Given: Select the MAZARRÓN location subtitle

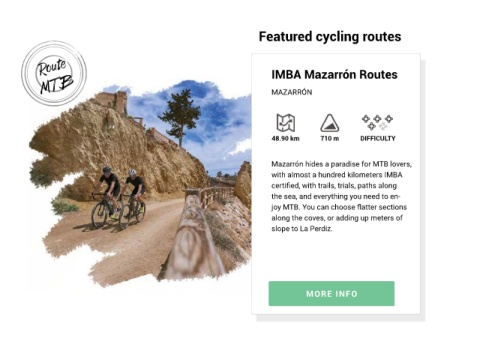Looking at the screenshot, I should (x=292, y=92).
